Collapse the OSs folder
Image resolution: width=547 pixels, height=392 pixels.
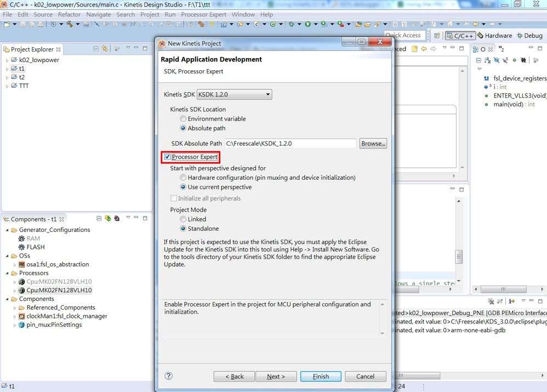(7, 255)
